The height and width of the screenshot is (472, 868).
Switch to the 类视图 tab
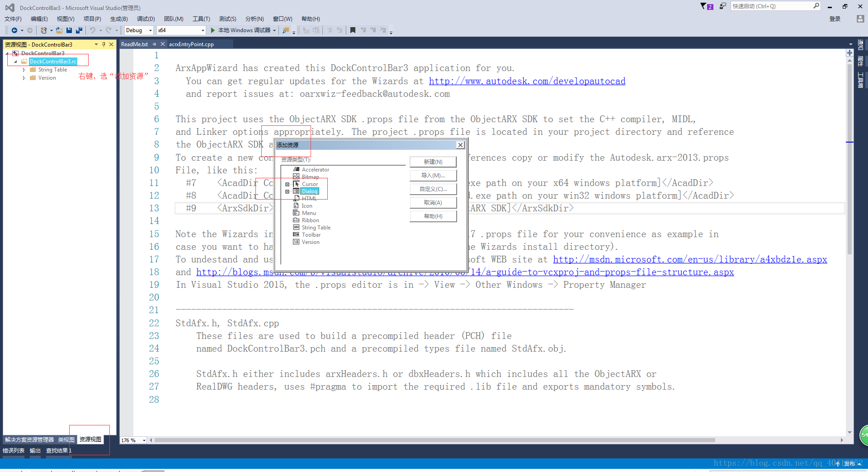(66, 439)
